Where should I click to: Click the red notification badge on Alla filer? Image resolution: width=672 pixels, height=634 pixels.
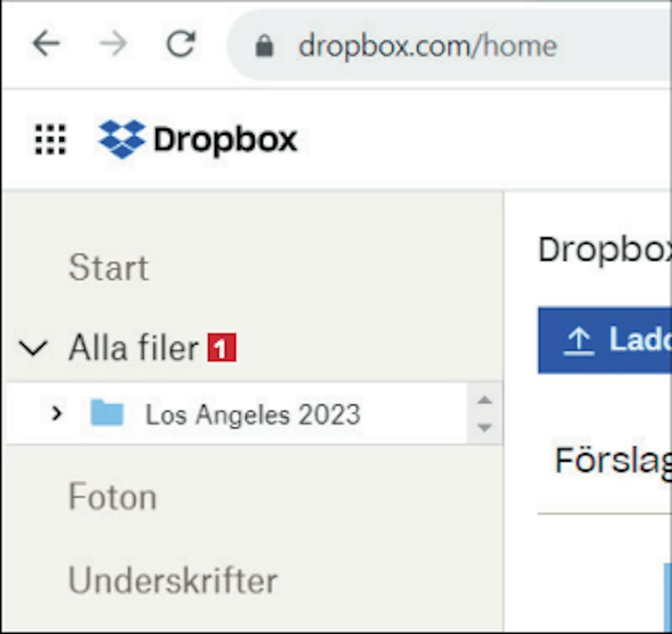pyautogui.click(x=221, y=347)
